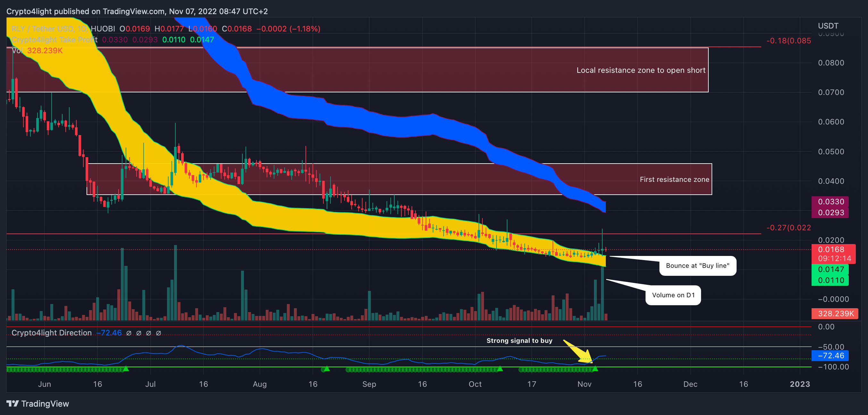The width and height of the screenshot is (868, 415).
Task: Click the green triangle buy marker near late June
Action: (126, 368)
